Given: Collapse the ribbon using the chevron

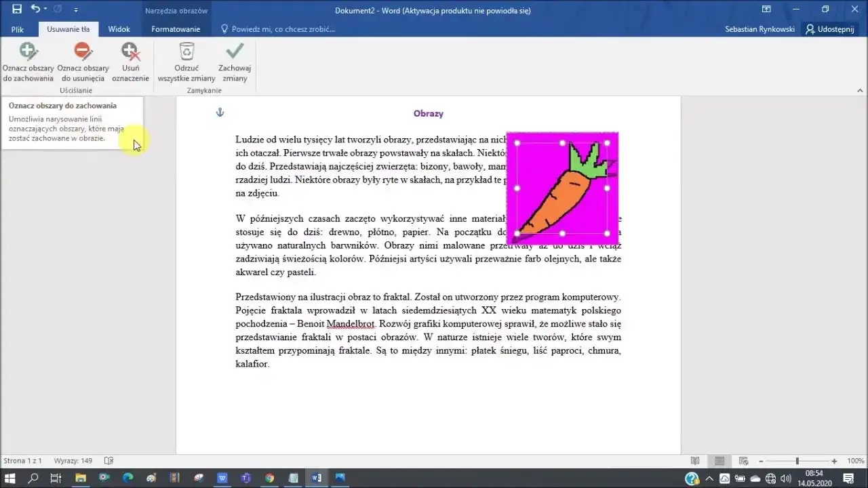Looking at the screenshot, I should 860,89.
